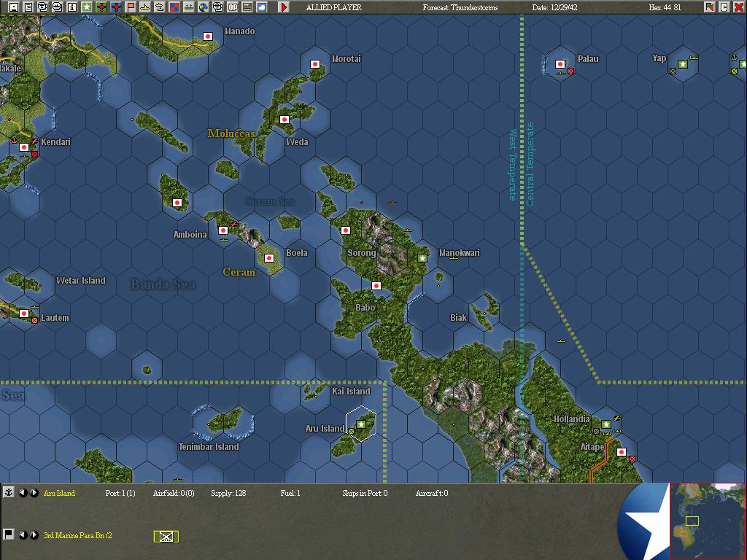Click the green star bases toolbar icon
This screenshot has width=747, height=560.
click(87, 7)
